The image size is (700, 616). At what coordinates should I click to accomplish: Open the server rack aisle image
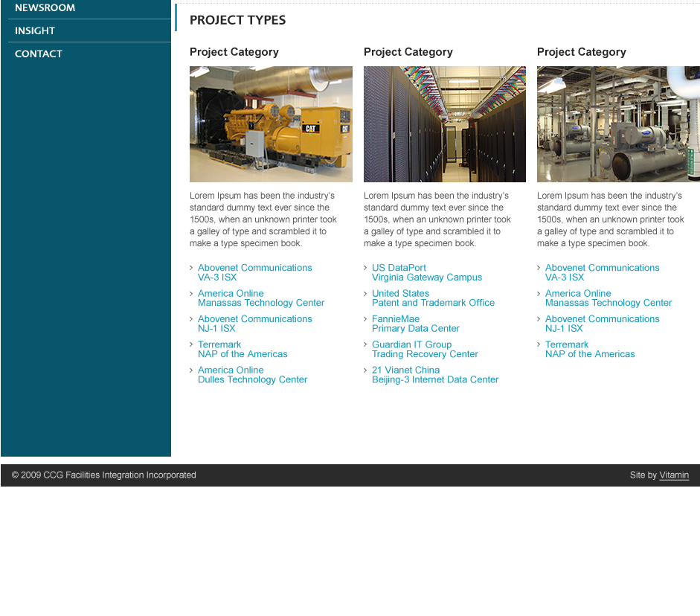click(x=444, y=124)
